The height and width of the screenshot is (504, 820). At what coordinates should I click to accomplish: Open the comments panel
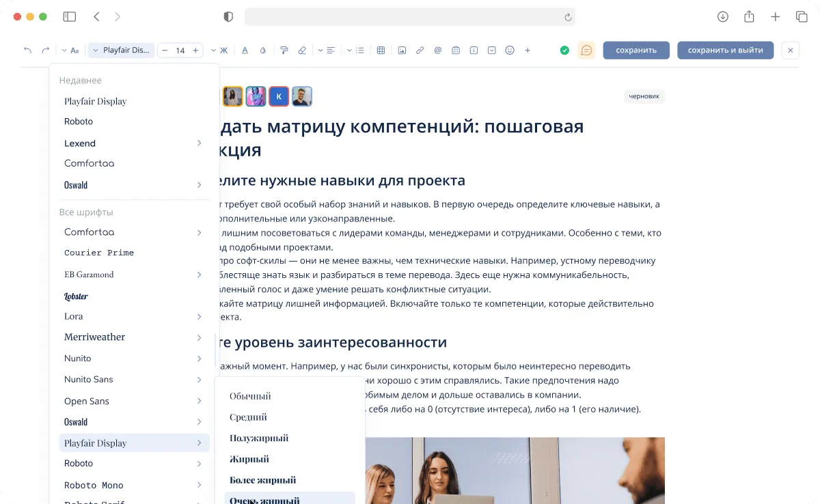[586, 50]
